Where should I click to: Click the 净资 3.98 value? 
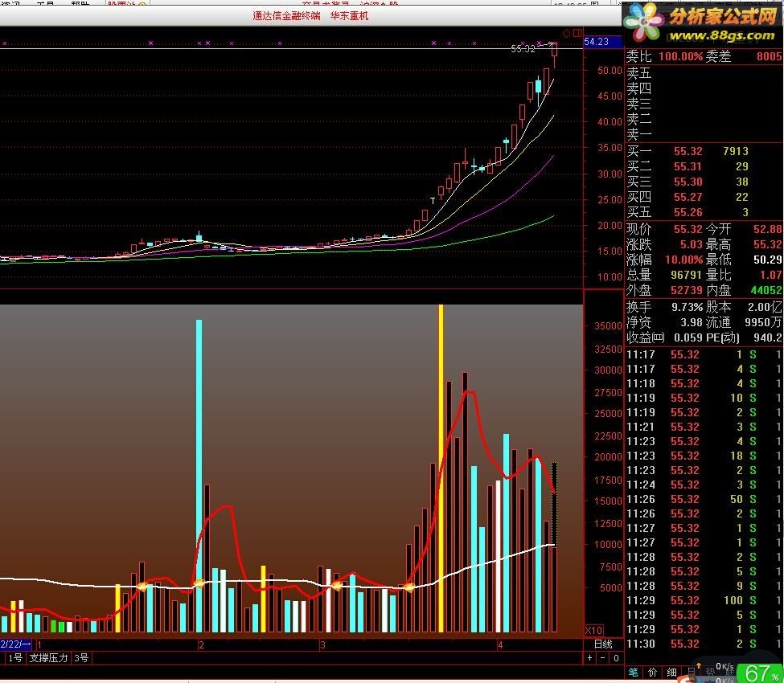692,322
